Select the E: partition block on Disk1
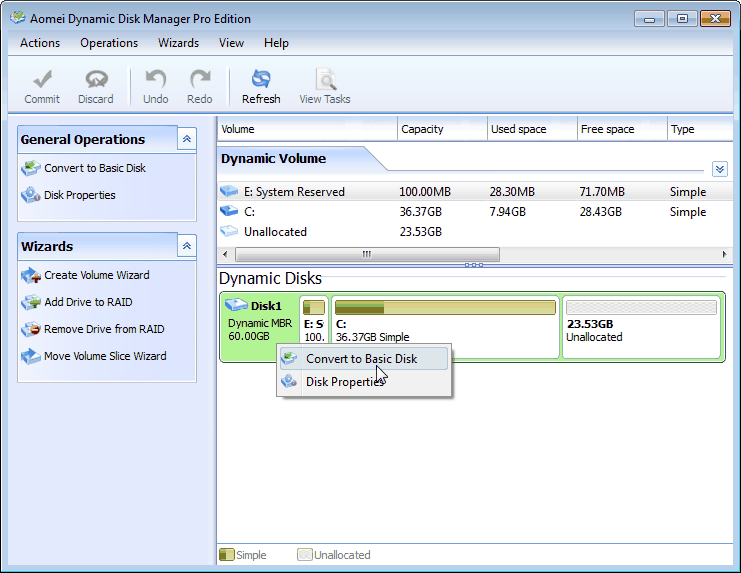 314,320
